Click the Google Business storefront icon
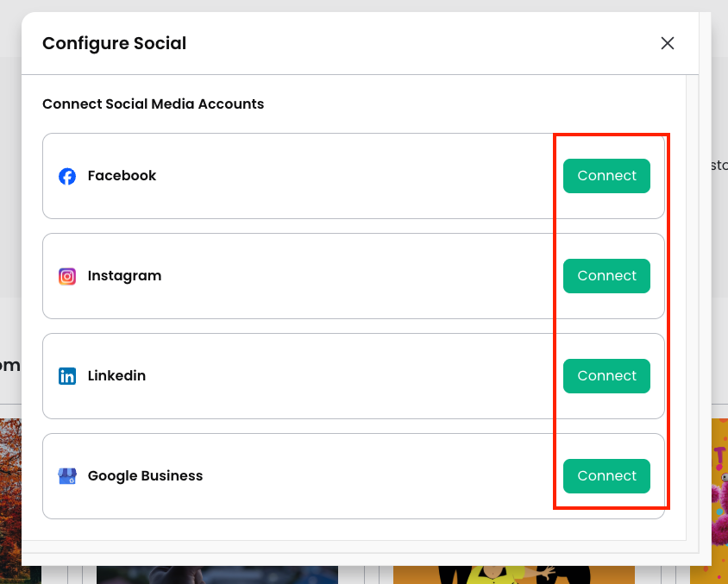This screenshot has width=728, height=584. 67,476
